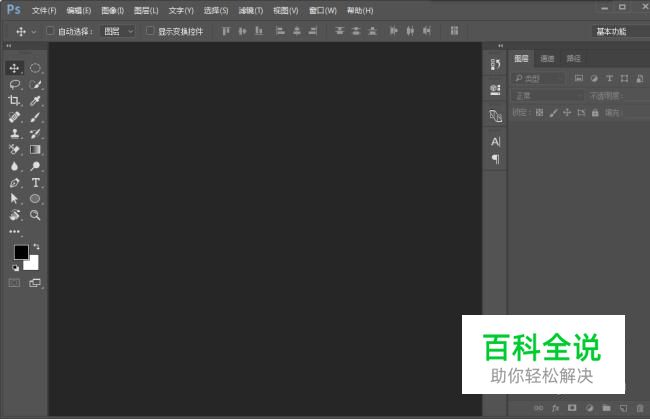This screenshot has width=650, height=419.
Task: Open the 滤镜(T) menu
Action: point(251,11)
